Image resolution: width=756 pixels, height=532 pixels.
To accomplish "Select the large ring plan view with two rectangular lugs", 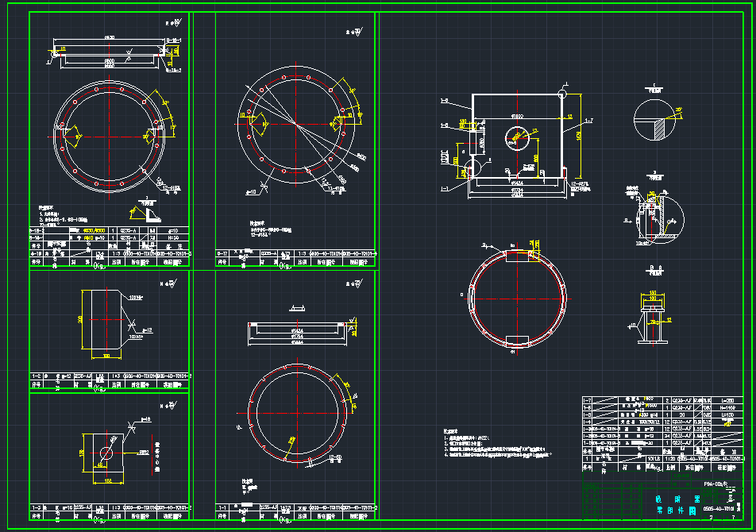I will tap(517, 299).
